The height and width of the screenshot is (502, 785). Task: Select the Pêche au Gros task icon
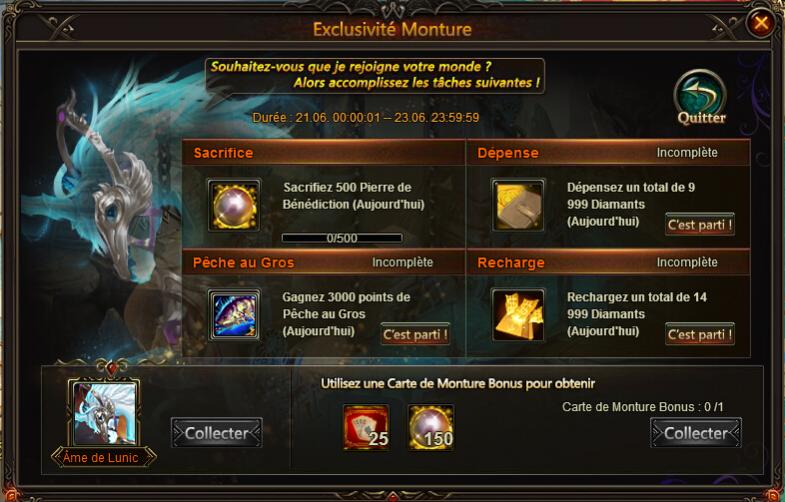(x=234, y=315)
